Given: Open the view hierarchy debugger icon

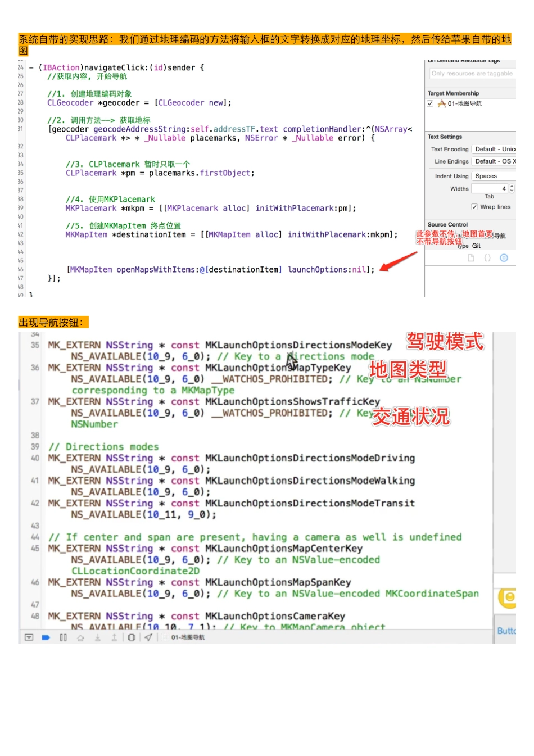Looking at the screenshot, I should [131, 637].
